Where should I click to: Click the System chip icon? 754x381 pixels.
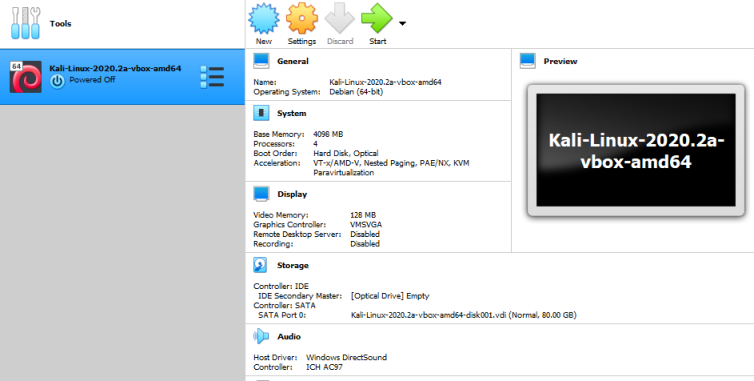tap(261, 113)
